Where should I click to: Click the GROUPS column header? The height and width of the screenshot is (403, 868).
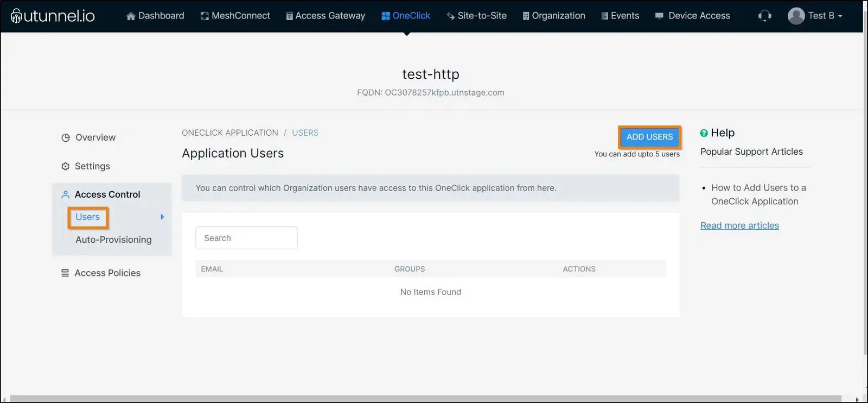click(x=410, y=269)
